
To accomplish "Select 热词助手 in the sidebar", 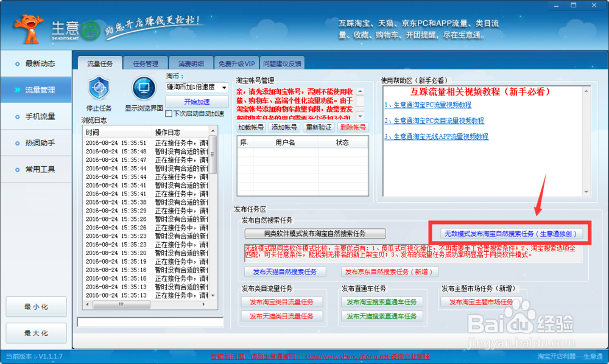I will [36, 143].
